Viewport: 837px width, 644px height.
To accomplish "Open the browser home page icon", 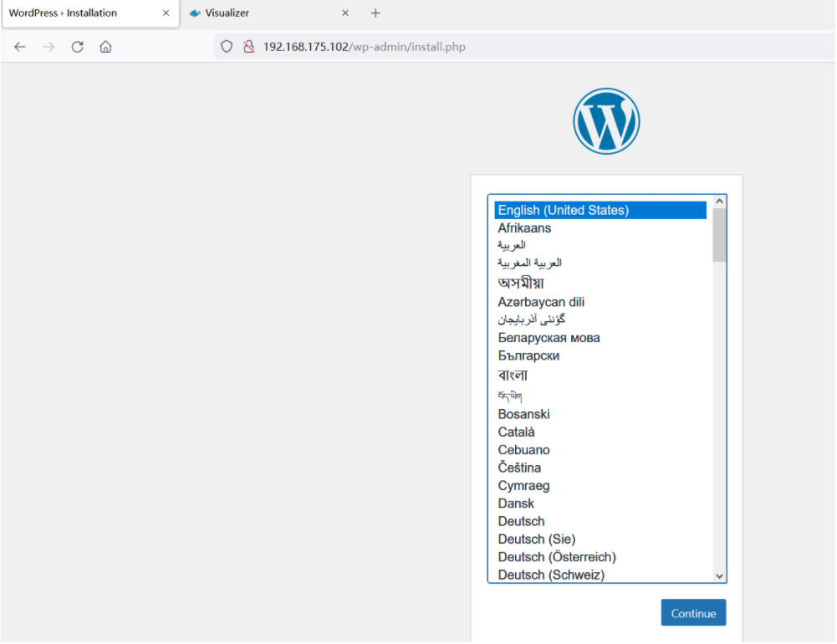I will click(x=105, y=47).
